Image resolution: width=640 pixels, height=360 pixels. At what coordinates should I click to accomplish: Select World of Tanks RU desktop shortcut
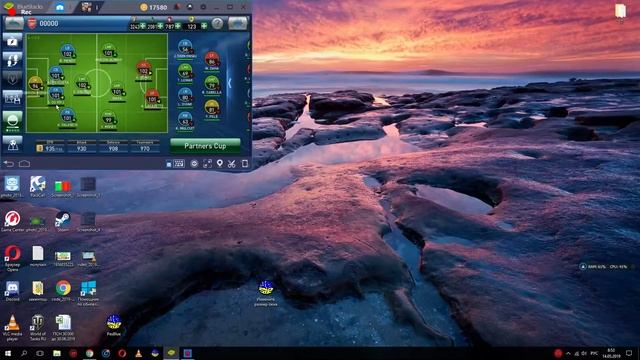(x=38, y=328)
